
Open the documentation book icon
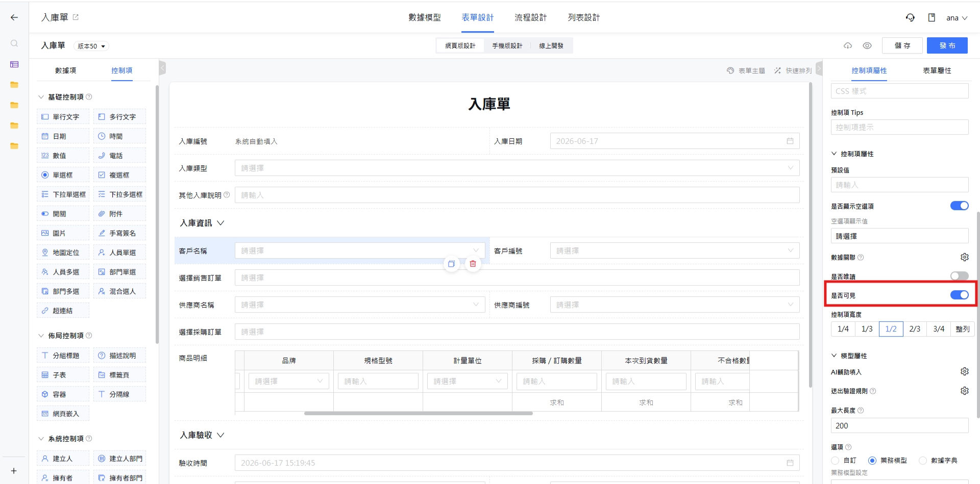932,17
